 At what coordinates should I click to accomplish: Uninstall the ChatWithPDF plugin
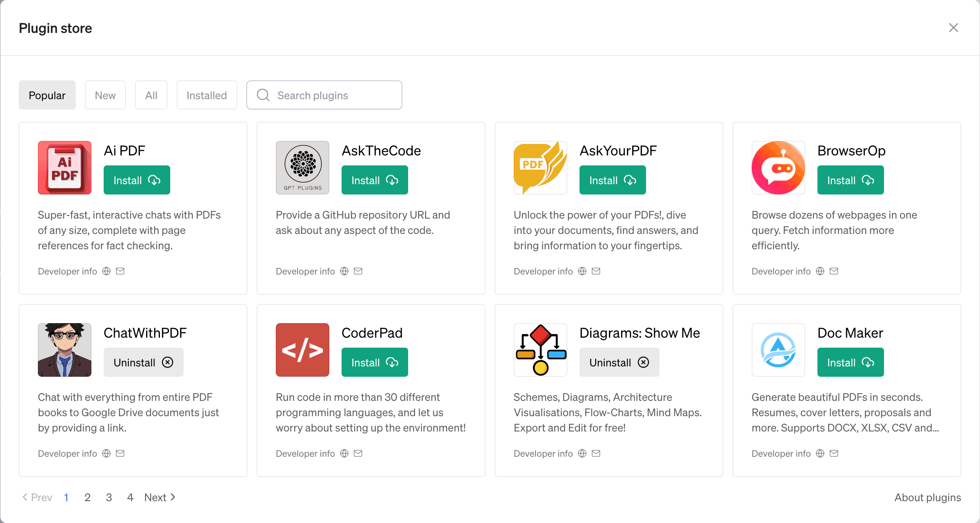[143, 362]
